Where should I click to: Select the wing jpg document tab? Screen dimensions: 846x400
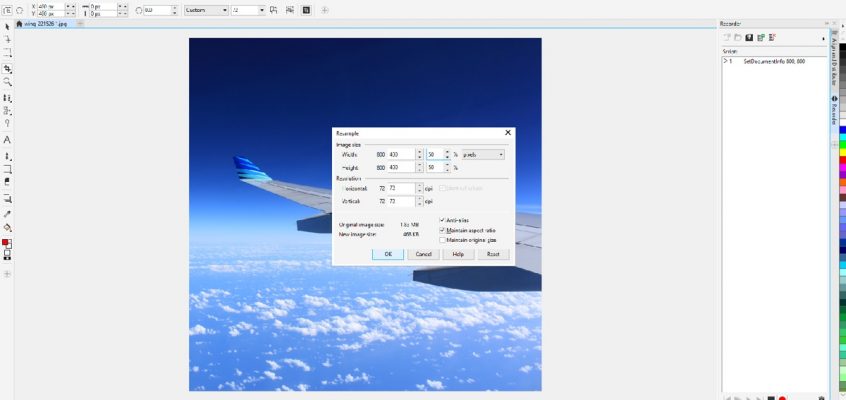(45, 24)
